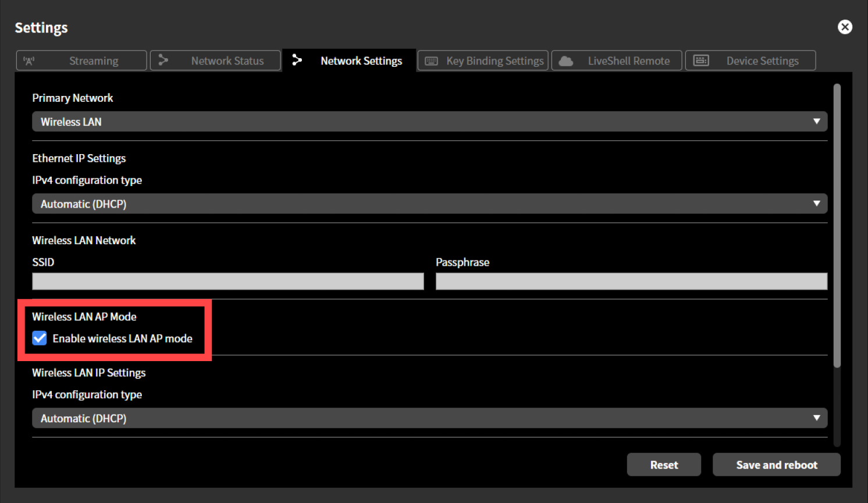Click inside the SSID input field

227,281
